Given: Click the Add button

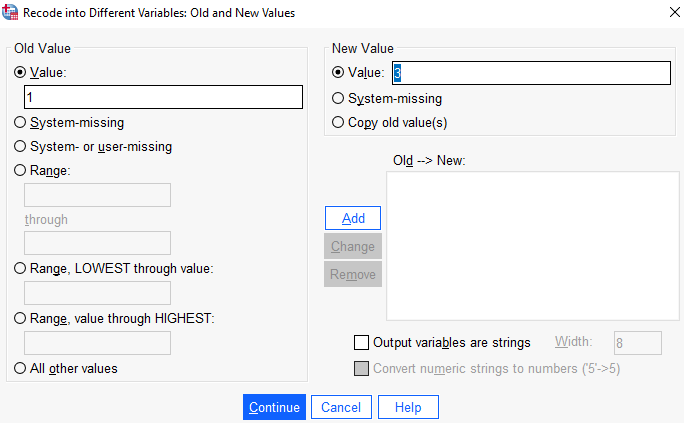Looking at the screenshot, I should pos(353,218).
